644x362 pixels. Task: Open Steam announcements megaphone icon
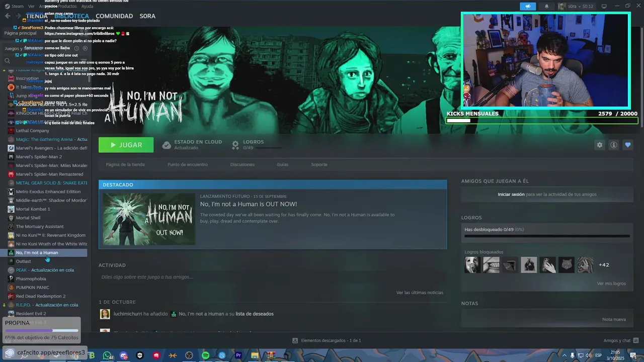tap(528, 7)
